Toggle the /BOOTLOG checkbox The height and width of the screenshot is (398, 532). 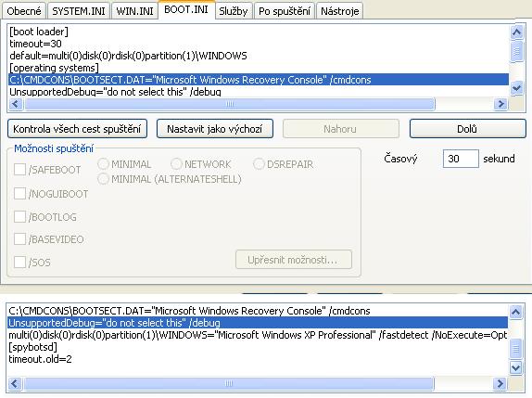19,217
